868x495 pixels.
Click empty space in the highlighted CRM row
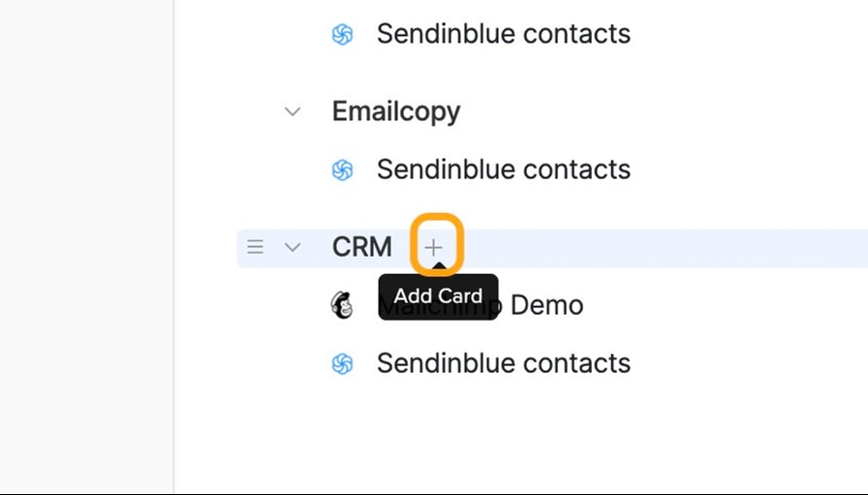(x=665, y=248)
